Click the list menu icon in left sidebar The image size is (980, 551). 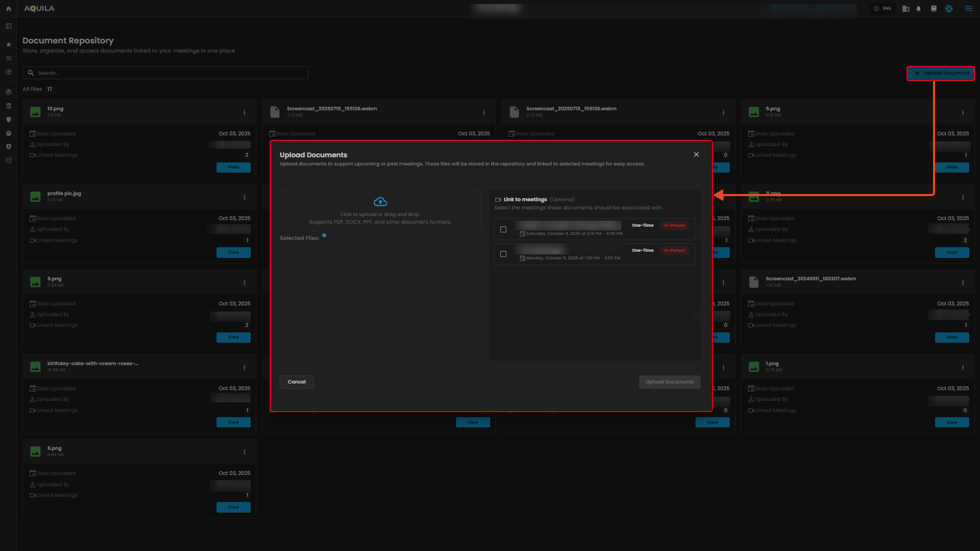click(x=8, y=58)
